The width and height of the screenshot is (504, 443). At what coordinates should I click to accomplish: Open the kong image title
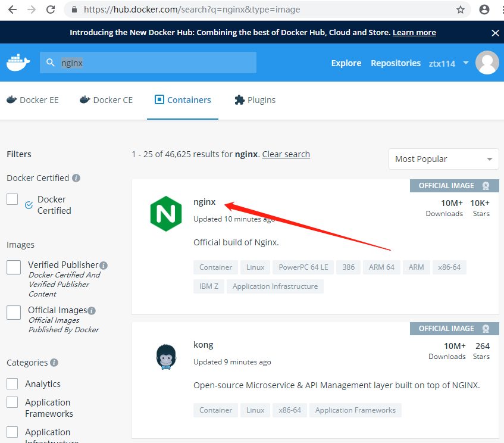tap(203, 345)
